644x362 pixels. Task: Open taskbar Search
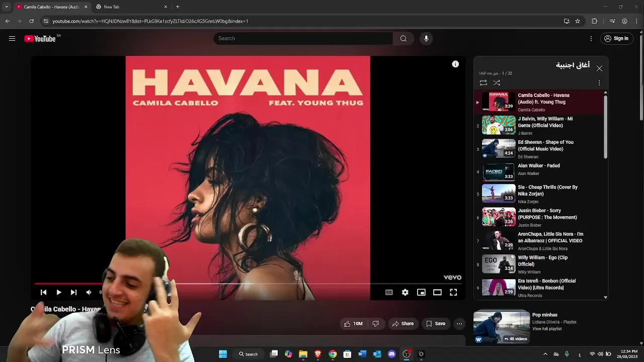pyautogui.click(x=248, y=354)
